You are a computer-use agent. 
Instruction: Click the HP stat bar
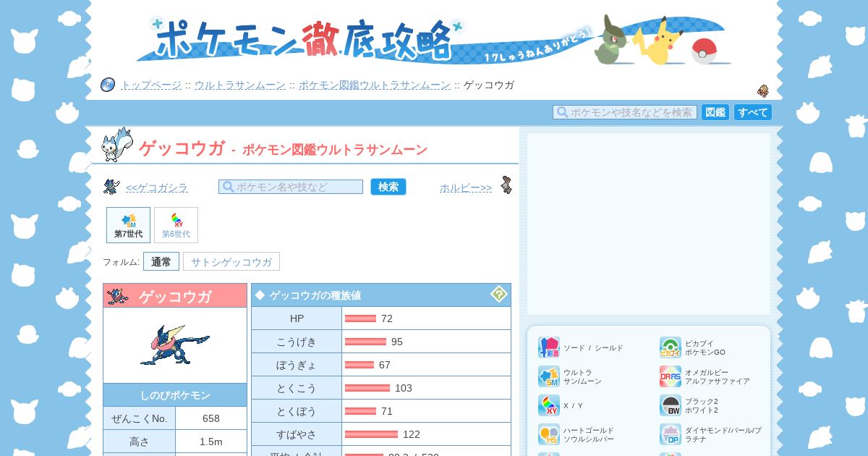coord(360,318)
